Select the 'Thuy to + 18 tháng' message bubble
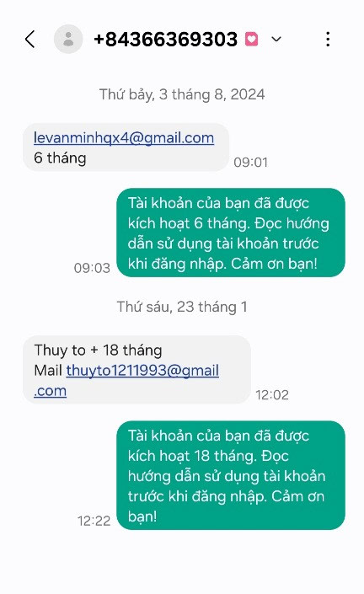This screenshot has height=594, width=364. (136, 369)
